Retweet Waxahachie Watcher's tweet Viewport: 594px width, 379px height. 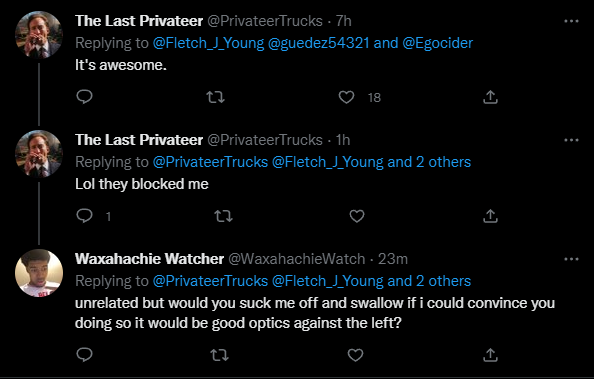click(x=219, y=355)
